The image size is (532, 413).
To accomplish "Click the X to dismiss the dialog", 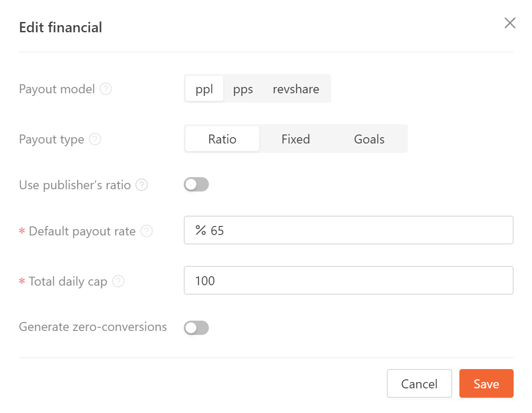I will [510, 23].
